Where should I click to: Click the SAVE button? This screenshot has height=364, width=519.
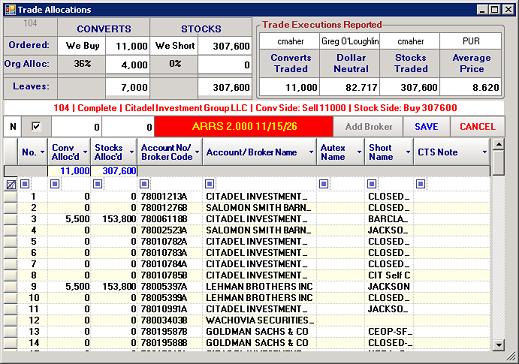[x=426, y=127]
